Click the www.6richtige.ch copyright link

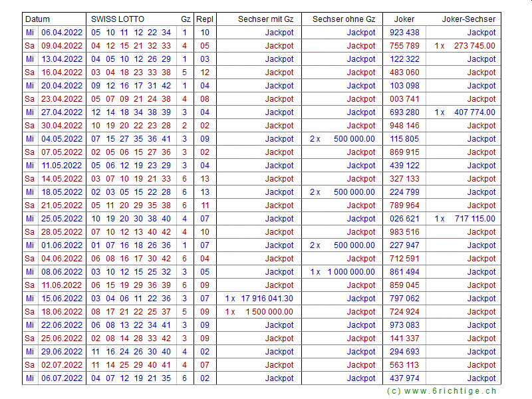tap(442, 391)
